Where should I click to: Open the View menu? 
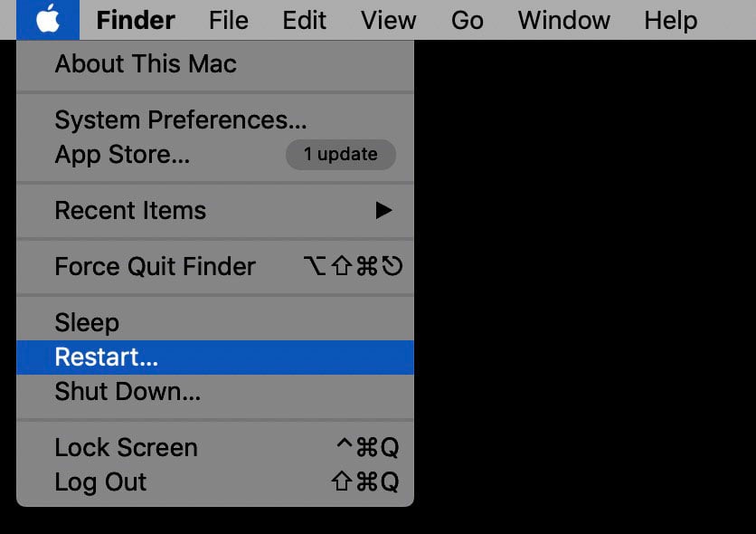point(388,20)
